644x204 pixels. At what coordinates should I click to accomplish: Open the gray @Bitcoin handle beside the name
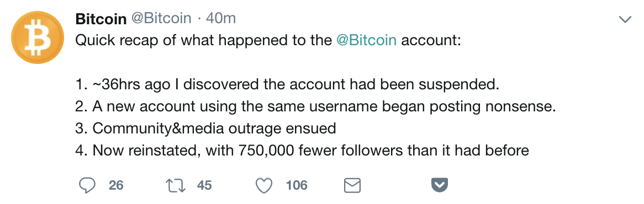coord(161,18)
